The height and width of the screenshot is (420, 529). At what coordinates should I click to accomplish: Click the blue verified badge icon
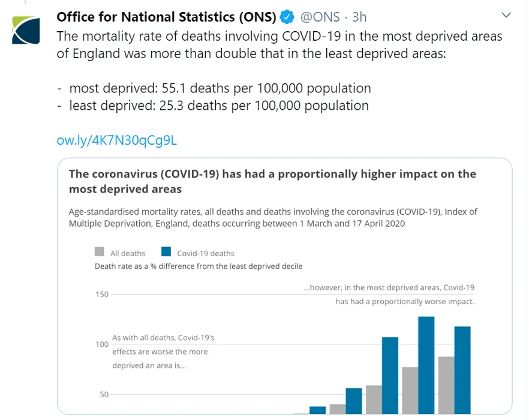click(287, 17)
